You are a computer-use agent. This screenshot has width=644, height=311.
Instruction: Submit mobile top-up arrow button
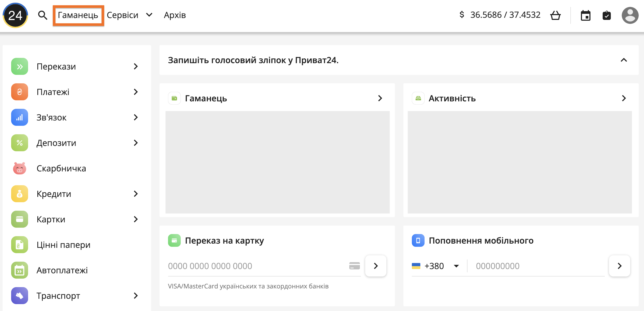(619, 266)
